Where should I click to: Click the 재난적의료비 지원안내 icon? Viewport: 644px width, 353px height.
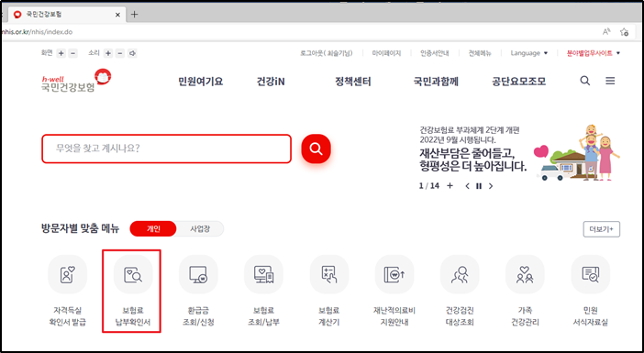pyautogui.click(x=394, y=274)
